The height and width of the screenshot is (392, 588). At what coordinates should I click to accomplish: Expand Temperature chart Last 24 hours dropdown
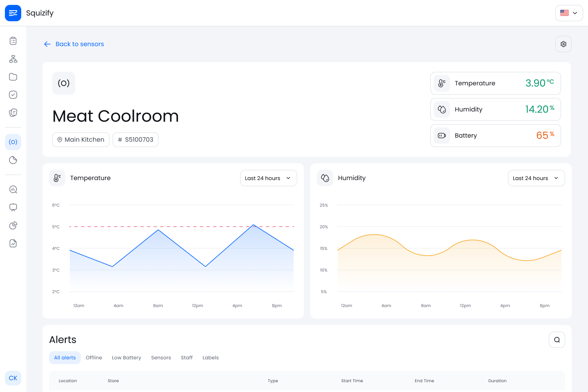(x=268, y=178)
